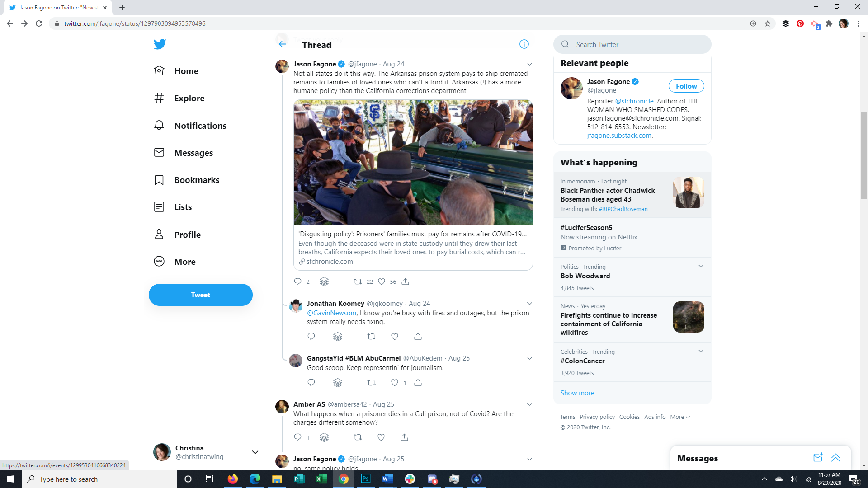This screenshot has width=868, height=488.
Task: Retweet the tweet with 22 retweets
Action: point(358,282)
